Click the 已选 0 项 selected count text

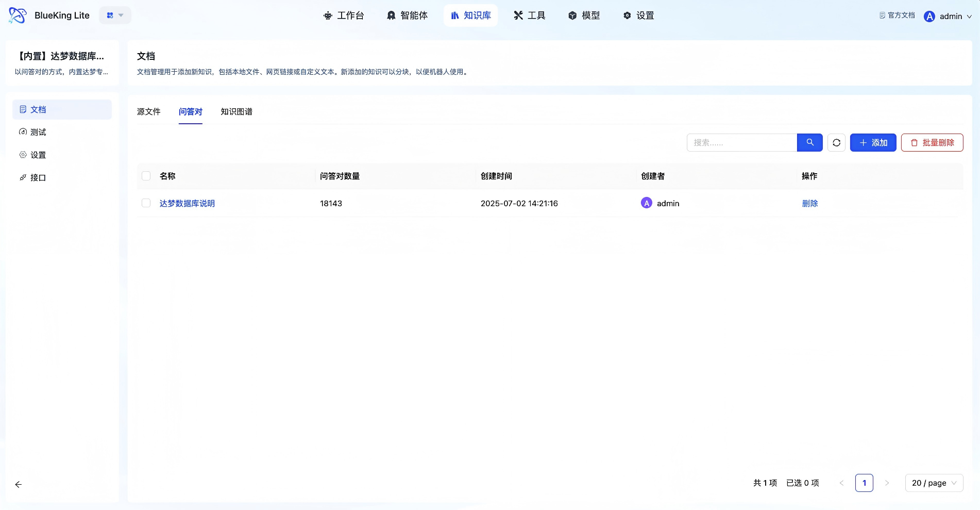[803, 483]
